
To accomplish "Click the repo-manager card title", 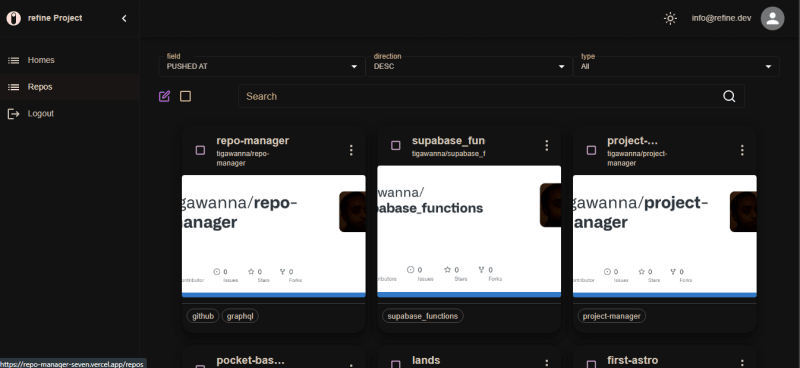I will [x=253, y=140].
